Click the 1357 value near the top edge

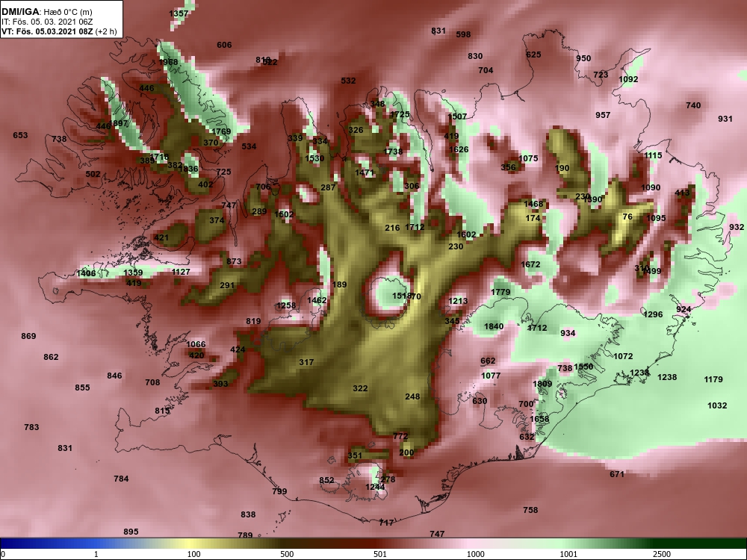(x=179, y=13)
